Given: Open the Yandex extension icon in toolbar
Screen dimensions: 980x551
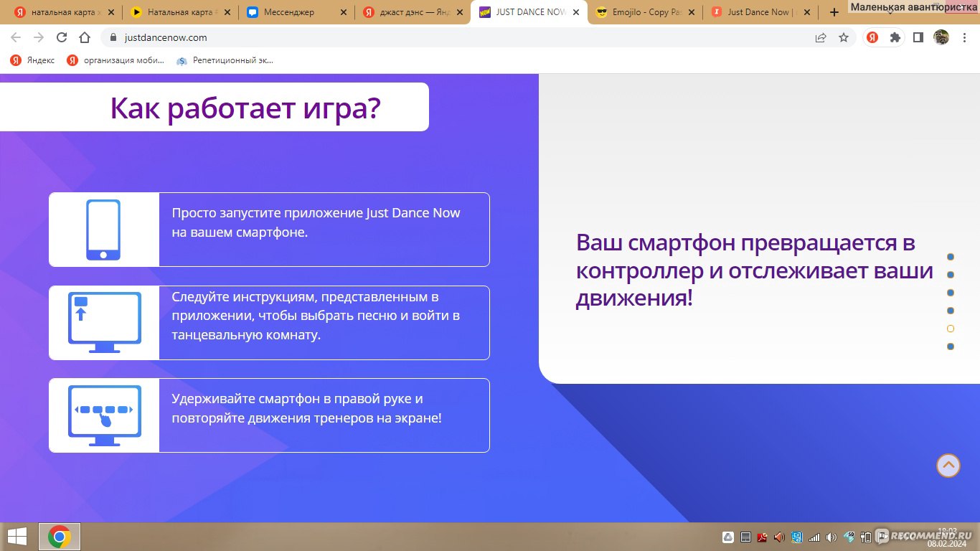Looking at the screenshot, I should point(872,37).
